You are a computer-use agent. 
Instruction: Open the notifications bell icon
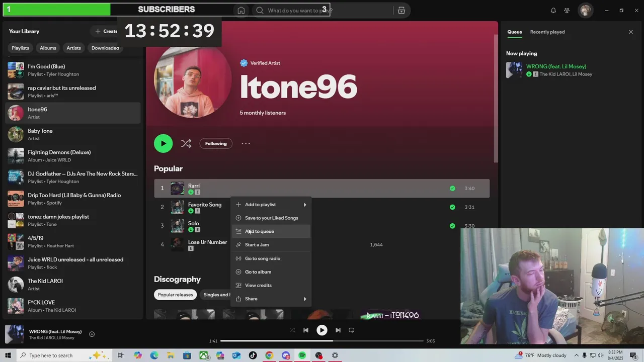coord(553,11)
